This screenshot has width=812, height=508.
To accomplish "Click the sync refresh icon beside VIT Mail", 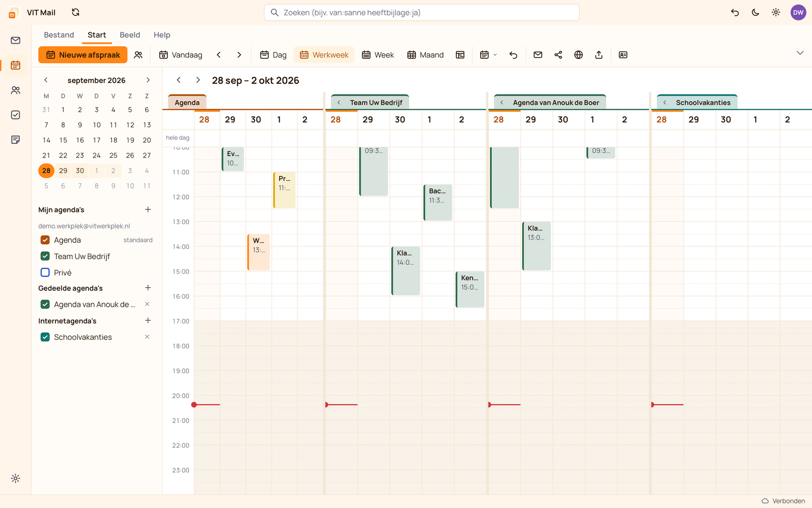I will tap(76, 12).
